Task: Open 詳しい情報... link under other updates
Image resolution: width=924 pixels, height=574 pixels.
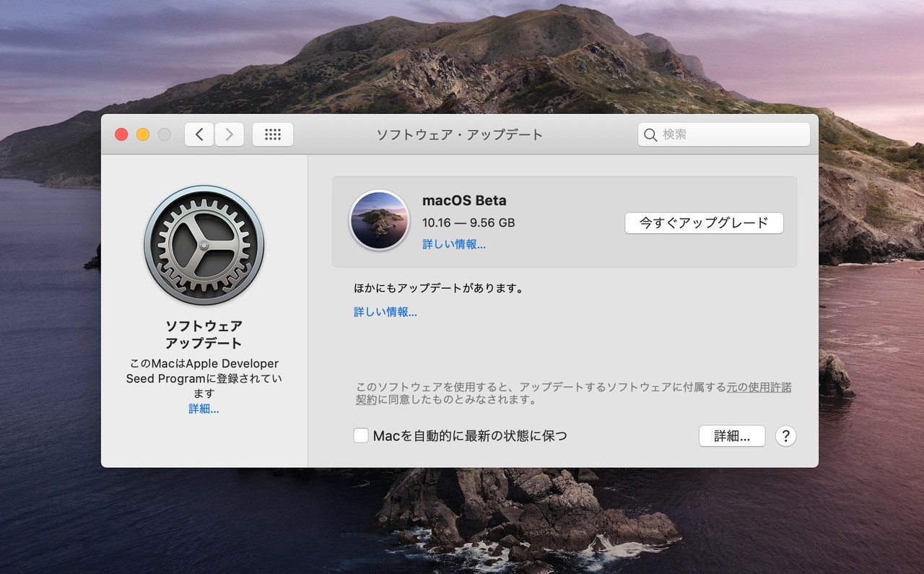Action: (385, 312)
